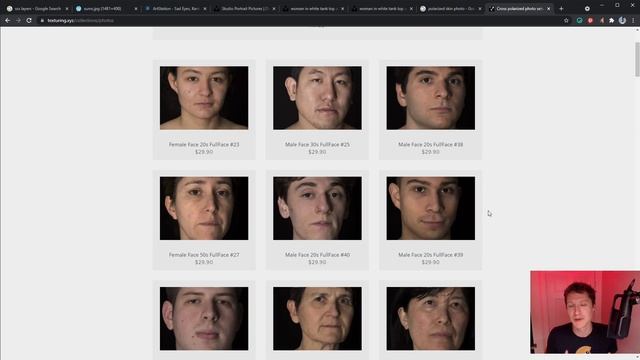The image size is (640, 360).
Task: Open Male Face 20s FullFace #39 thumbnail
Action: coord(431,208)
